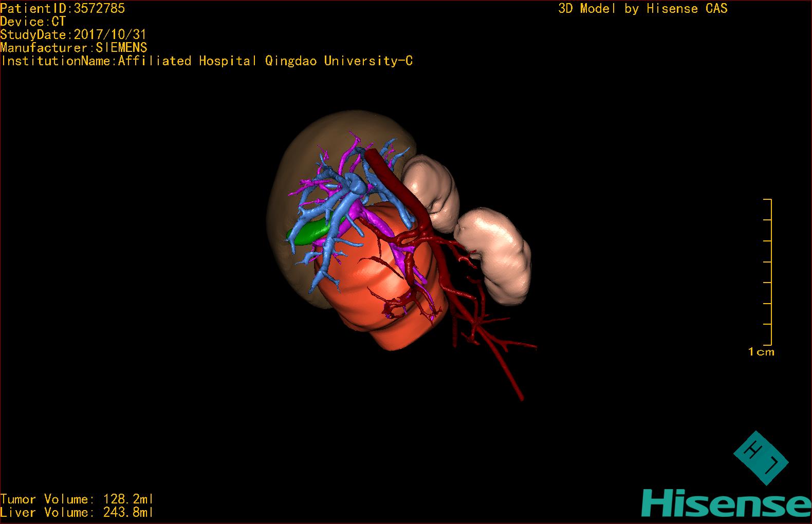Click the '3D Model by Hisense CAS' text
The image size is (812, 524).
tap(643, 8)
